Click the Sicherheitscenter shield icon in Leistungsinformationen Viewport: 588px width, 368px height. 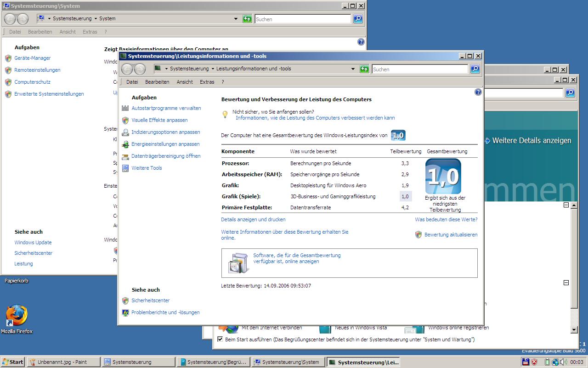click(x=125, y=300)
